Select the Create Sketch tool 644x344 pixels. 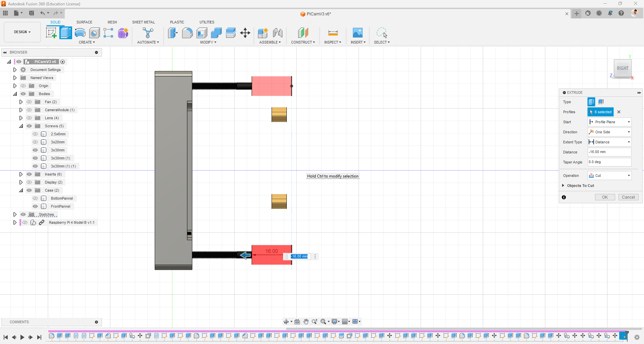coord(51,33)
